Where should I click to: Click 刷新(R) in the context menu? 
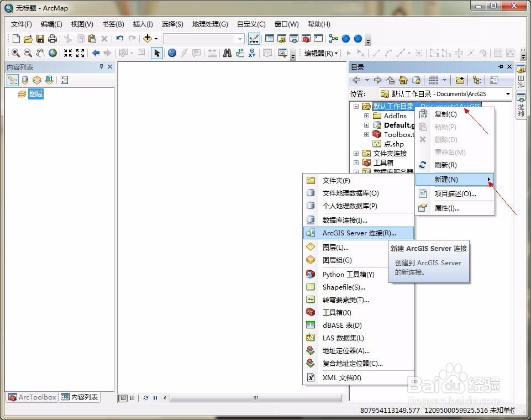(x=455, y=165)
